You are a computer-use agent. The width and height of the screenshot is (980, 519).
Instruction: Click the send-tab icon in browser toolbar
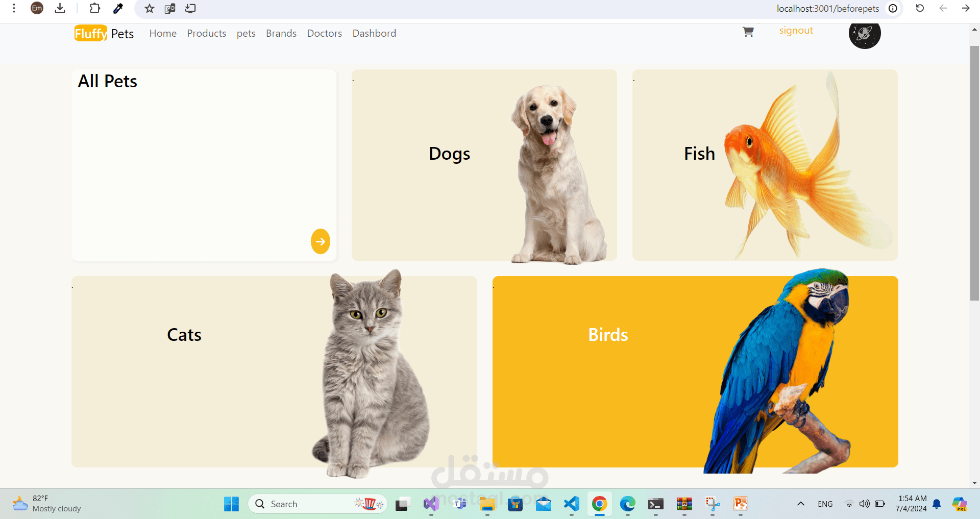pyautogui.click(x=190, y=8)
